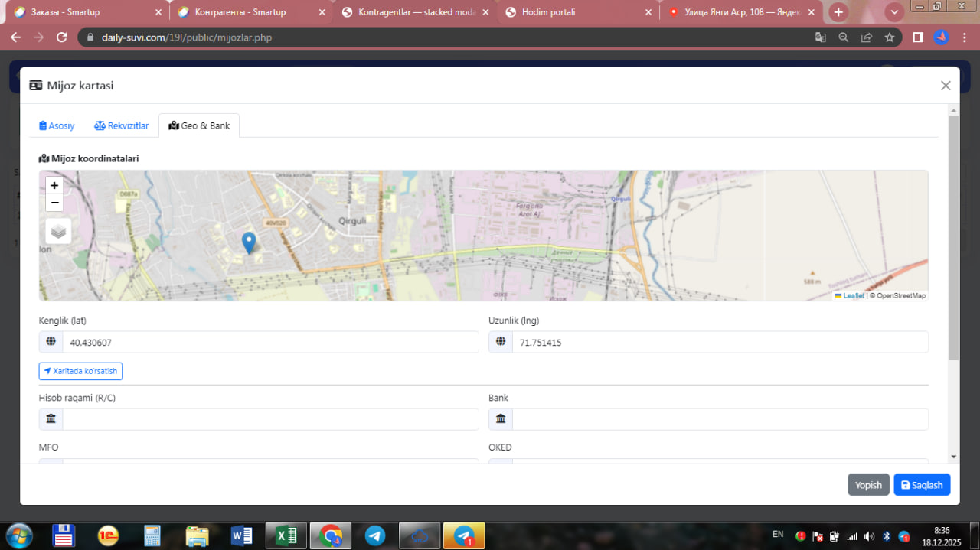The height and width of the screenshot is (550, 980).
Task: Click the Google Translate icon in address bar
Action: (x=820, y=37)
